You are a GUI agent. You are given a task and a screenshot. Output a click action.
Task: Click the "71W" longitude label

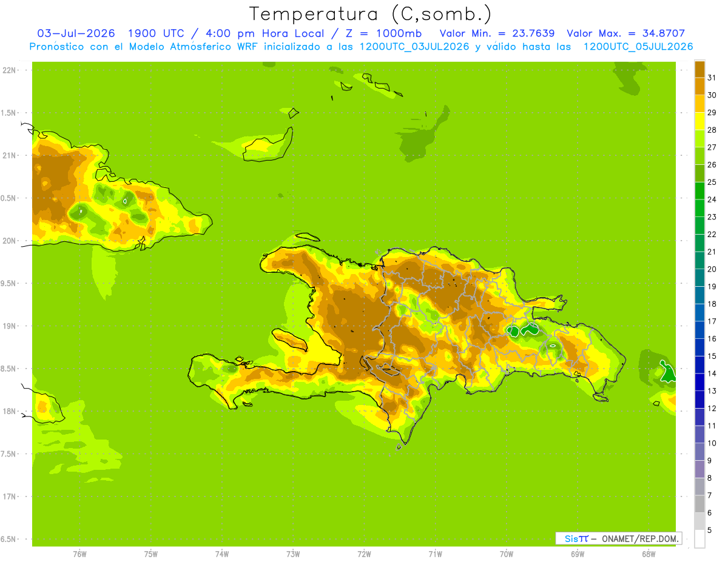435,554
